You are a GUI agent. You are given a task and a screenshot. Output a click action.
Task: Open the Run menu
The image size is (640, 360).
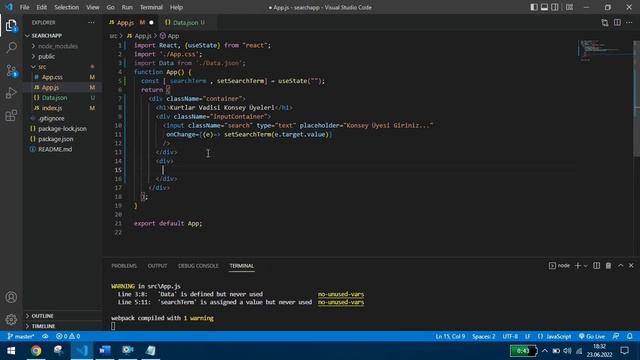(x=127, y=7)
